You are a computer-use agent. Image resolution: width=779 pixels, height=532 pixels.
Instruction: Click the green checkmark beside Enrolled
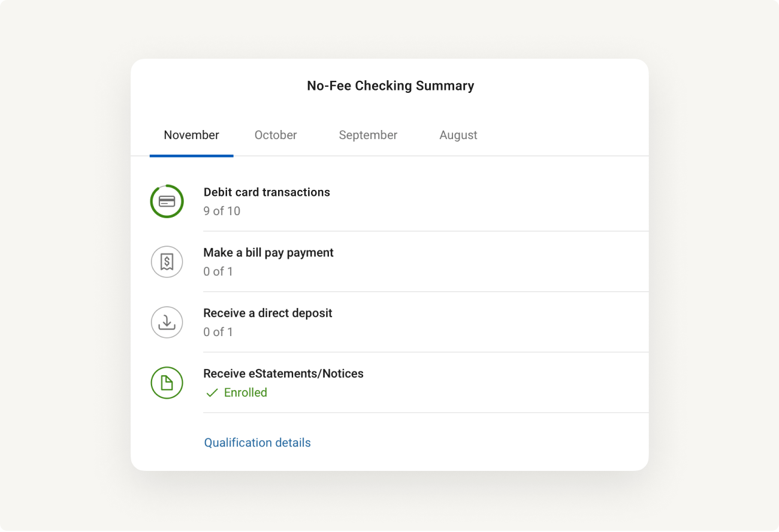pos(212,392)
